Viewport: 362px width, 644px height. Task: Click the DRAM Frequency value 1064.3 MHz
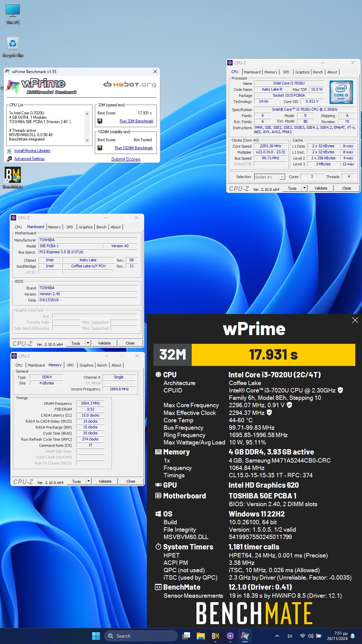point(90,403)
